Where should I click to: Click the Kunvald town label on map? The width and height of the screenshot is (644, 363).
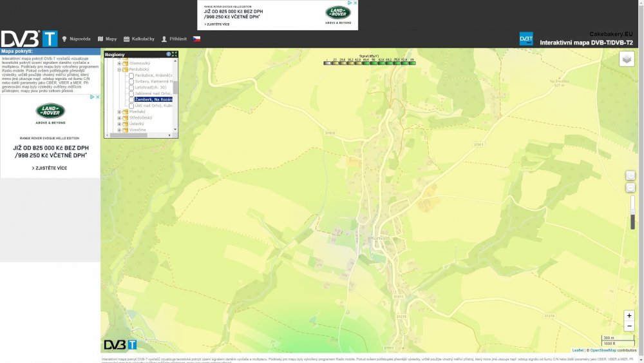tap(380, 238)
